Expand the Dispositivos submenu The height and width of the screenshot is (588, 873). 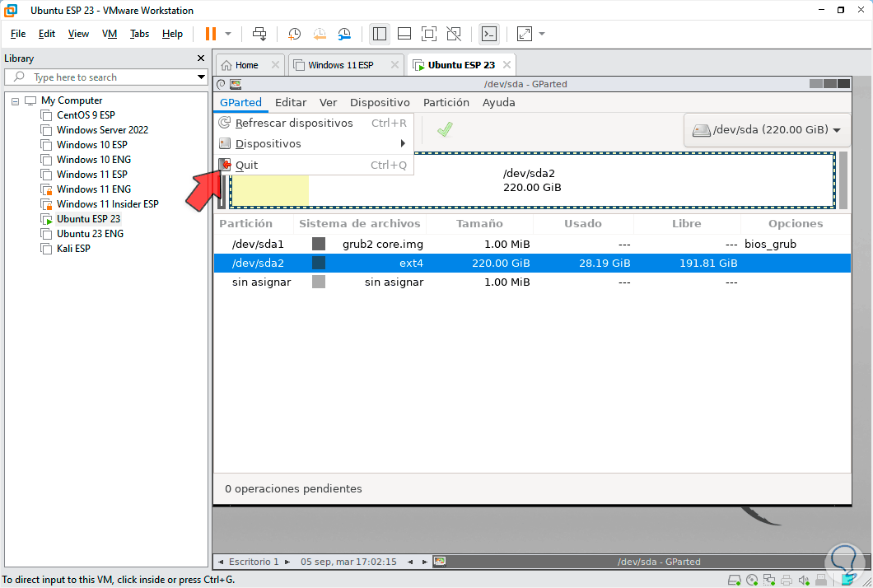[314, 143]
